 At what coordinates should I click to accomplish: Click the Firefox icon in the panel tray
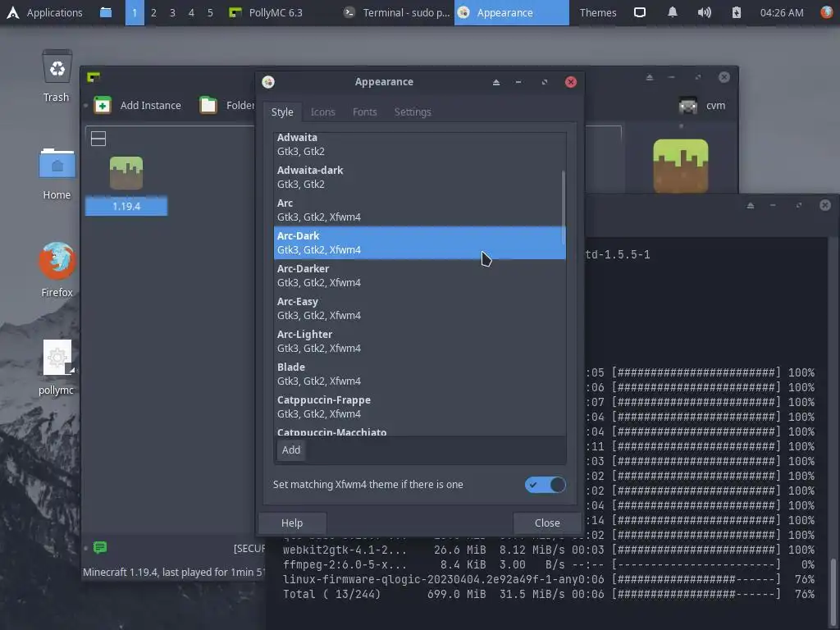[x=827, y=12]
